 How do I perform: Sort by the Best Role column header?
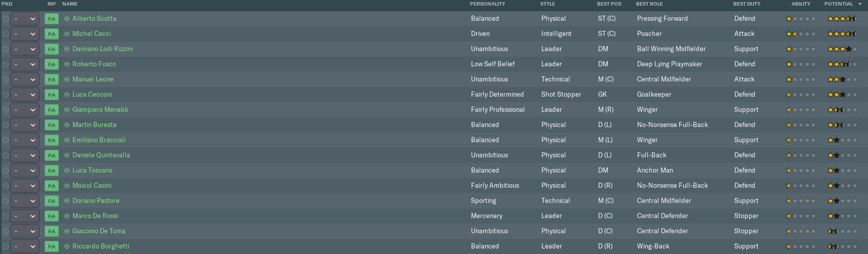[649, 4]
